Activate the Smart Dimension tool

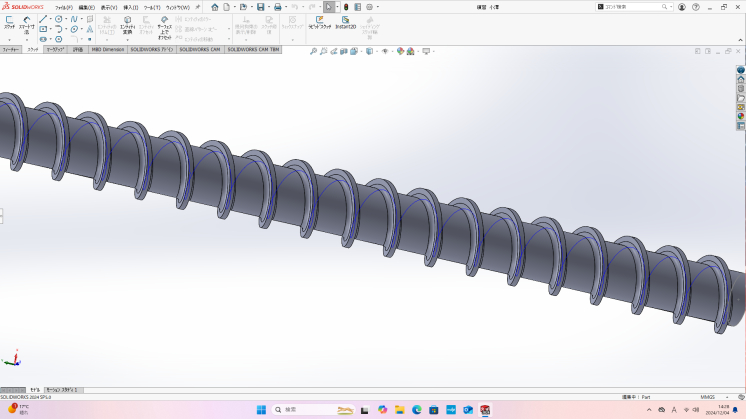click(x=27, y=25)
